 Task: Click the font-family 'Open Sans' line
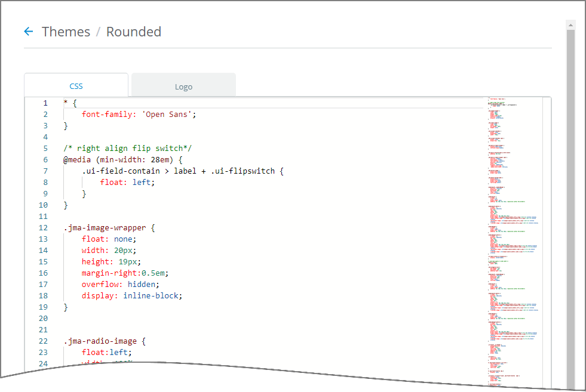[139, 114]
